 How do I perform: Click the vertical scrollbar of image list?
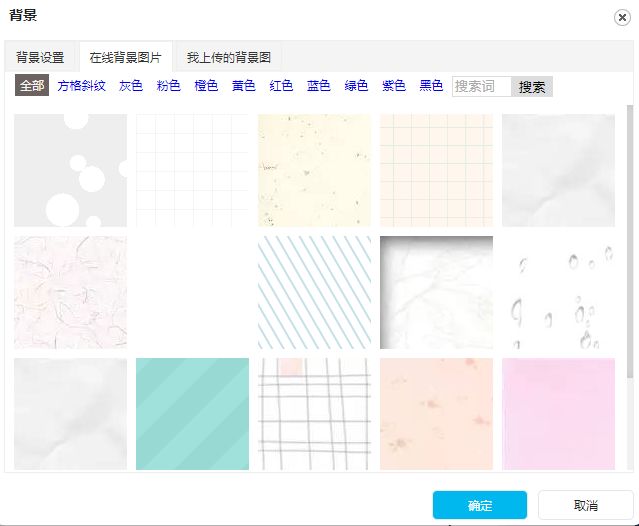tap(630, 241)
